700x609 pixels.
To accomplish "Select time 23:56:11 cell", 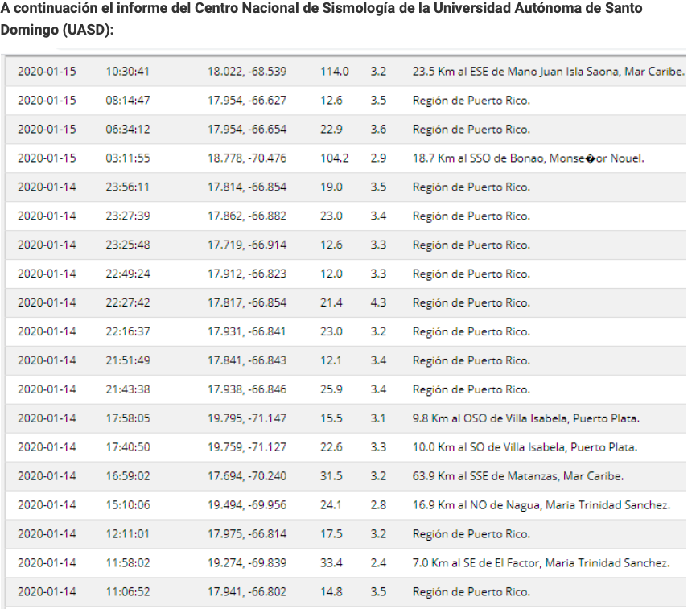I will click(128, 187).
